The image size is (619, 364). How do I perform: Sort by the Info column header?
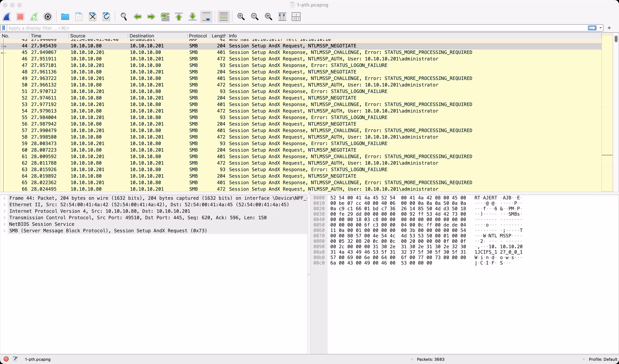(x=414, y=36)
